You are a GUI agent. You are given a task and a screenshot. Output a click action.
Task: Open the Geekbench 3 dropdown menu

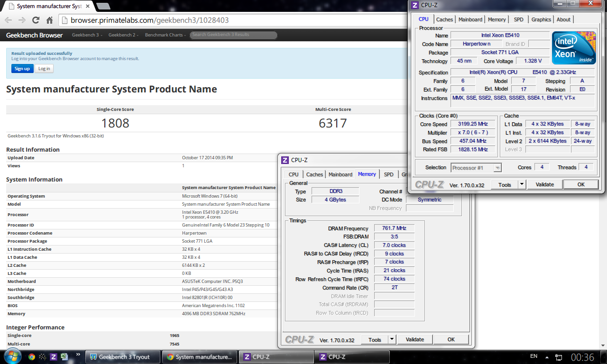coord(86,35)
